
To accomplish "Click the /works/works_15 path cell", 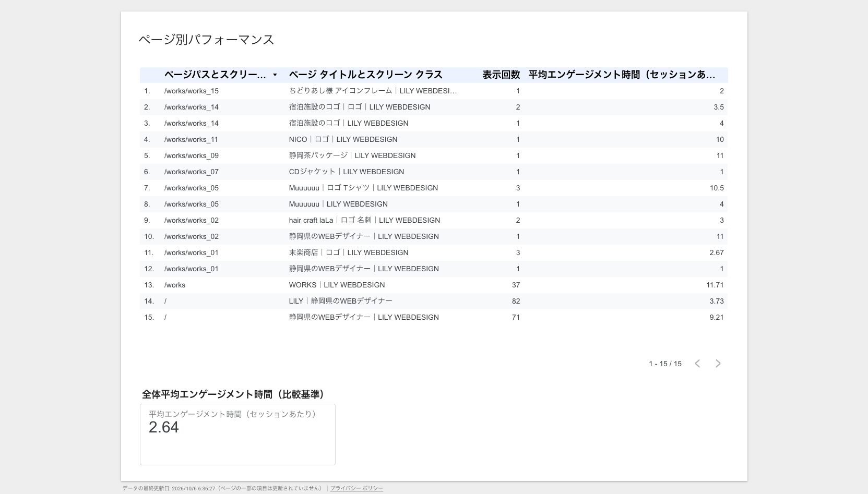I will tap(192, 91).
